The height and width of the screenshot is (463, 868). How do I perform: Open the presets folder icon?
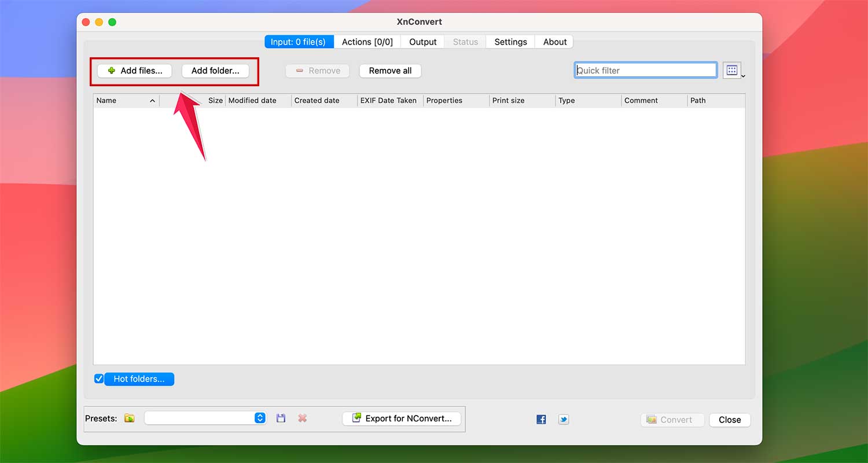(128, 418)
